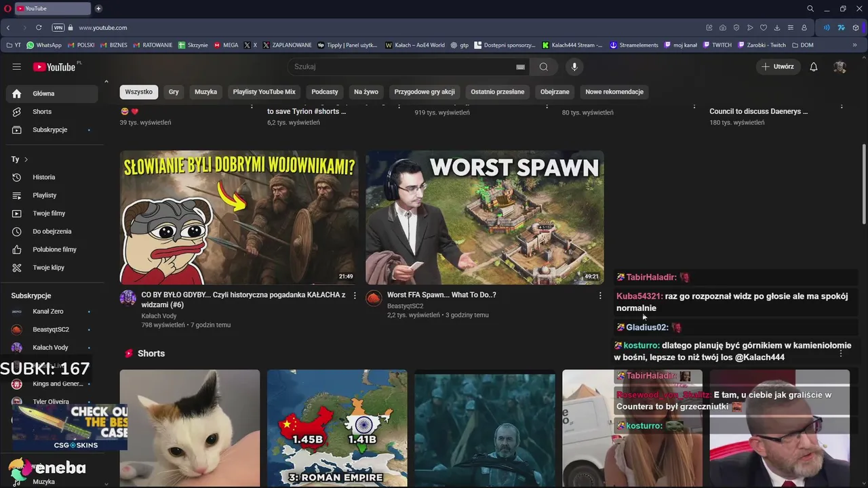The height and width of the screenshot is (488, 868).
Task: Open Polubione filmy in sidebar
Action: (x=52, y=249)
